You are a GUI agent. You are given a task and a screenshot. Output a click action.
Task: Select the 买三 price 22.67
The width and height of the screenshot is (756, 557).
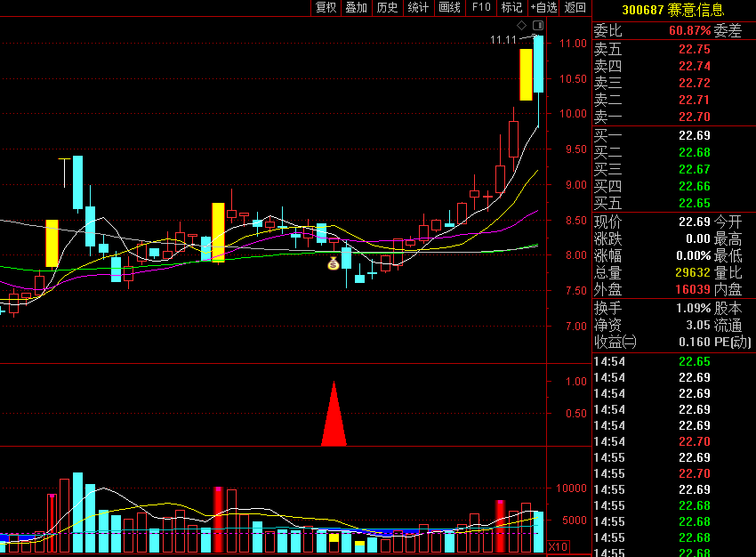click(695, 169)
